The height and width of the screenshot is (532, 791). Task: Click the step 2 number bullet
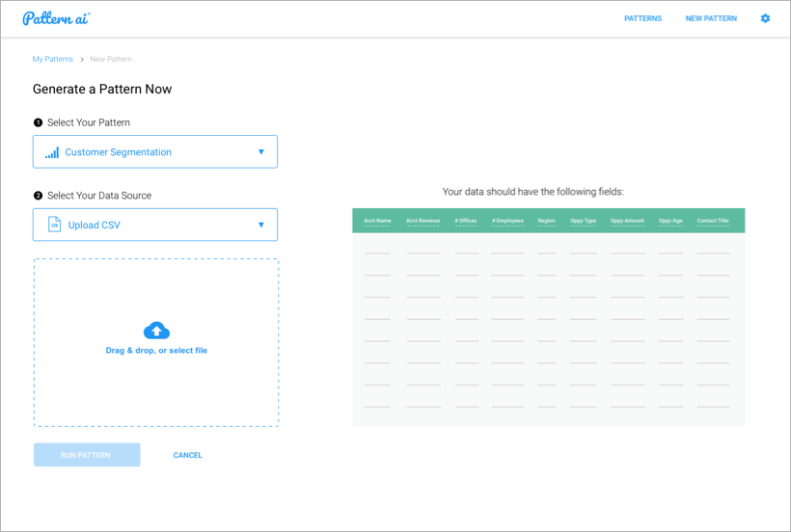click(x=38, y=196)
